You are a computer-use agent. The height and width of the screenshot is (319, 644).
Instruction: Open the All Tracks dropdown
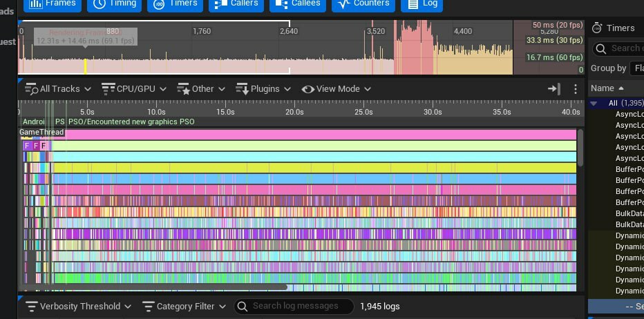(x=59, y=89)
